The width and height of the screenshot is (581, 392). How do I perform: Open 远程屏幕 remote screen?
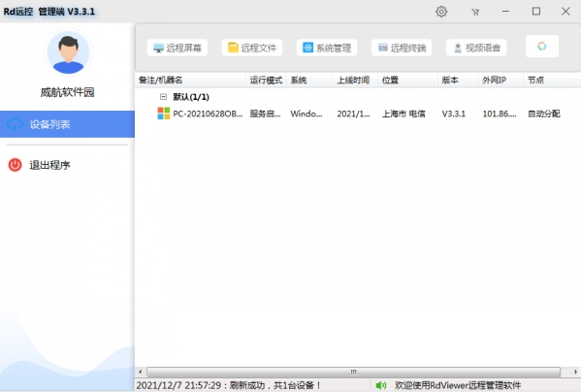click(178, 48)
